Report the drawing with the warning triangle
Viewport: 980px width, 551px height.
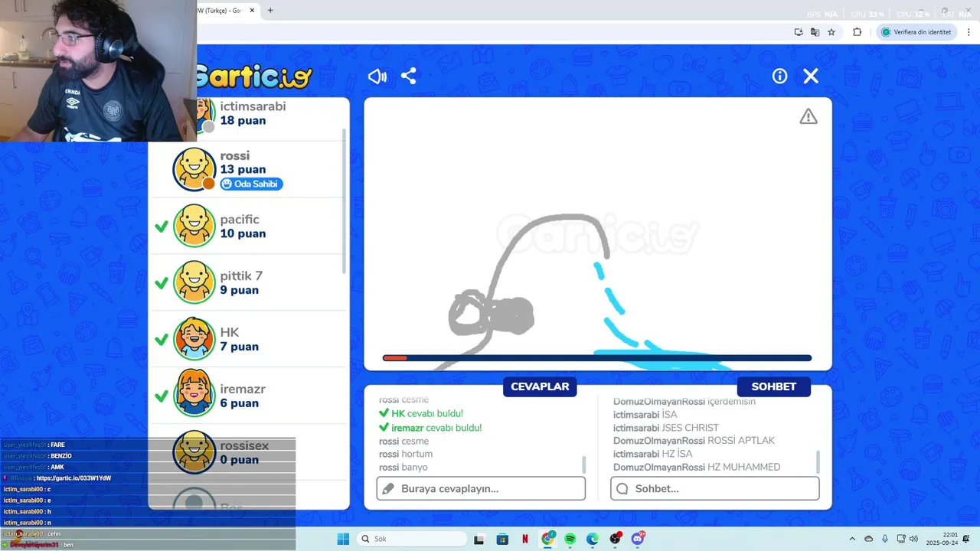808,116
